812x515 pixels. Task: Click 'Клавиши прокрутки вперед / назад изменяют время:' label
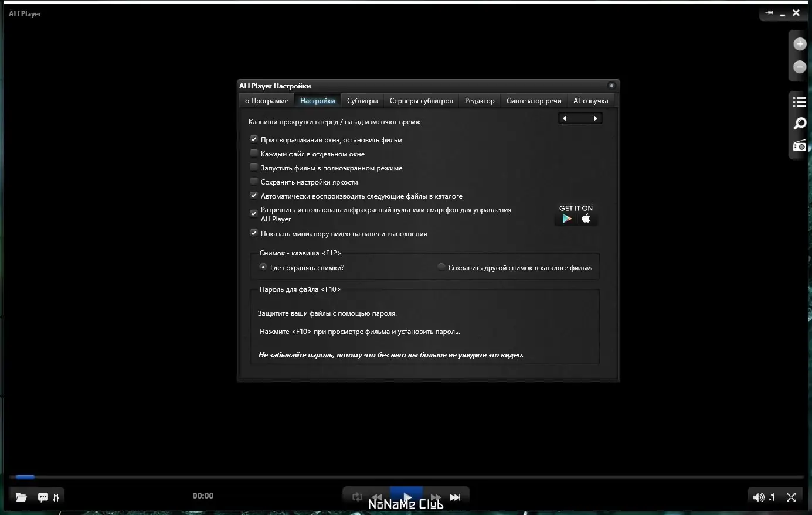point(335,122)
